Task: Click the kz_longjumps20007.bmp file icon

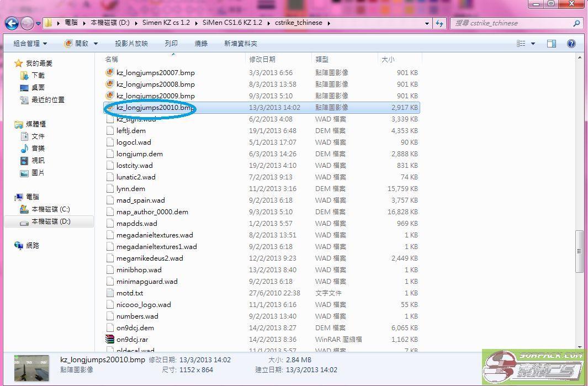Action: point(110,73)
